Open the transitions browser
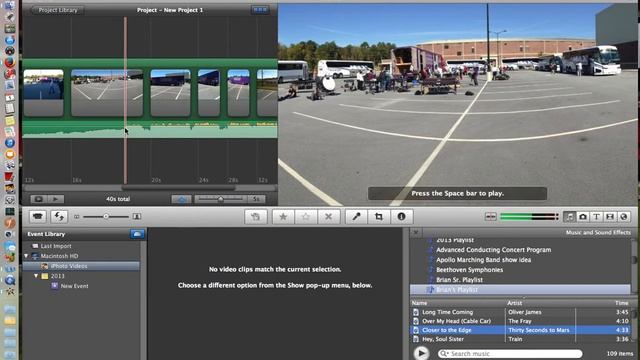The width and height of the screenshot is (640, 360). coord(610,217)
